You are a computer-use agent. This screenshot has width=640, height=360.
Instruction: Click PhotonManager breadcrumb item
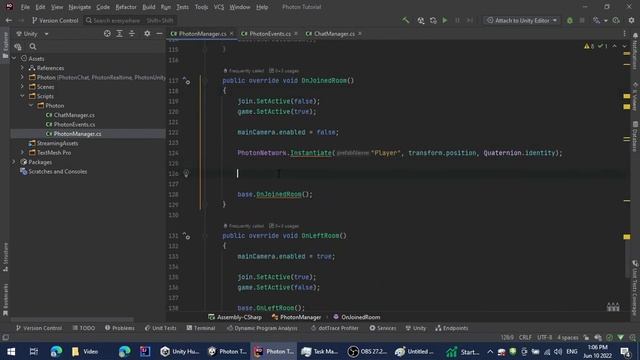(296, 317)
